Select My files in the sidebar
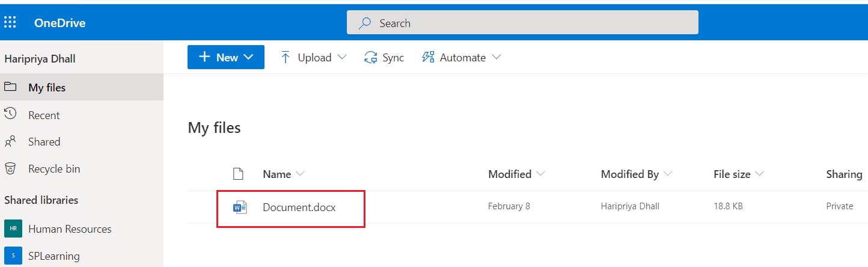 82,87
